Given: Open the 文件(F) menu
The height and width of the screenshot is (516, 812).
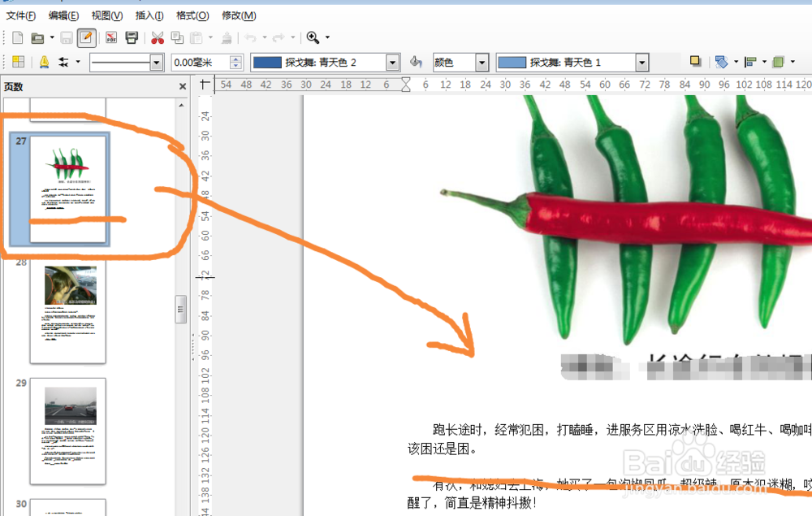Looking at the screenshot, I should pos(21,15).
